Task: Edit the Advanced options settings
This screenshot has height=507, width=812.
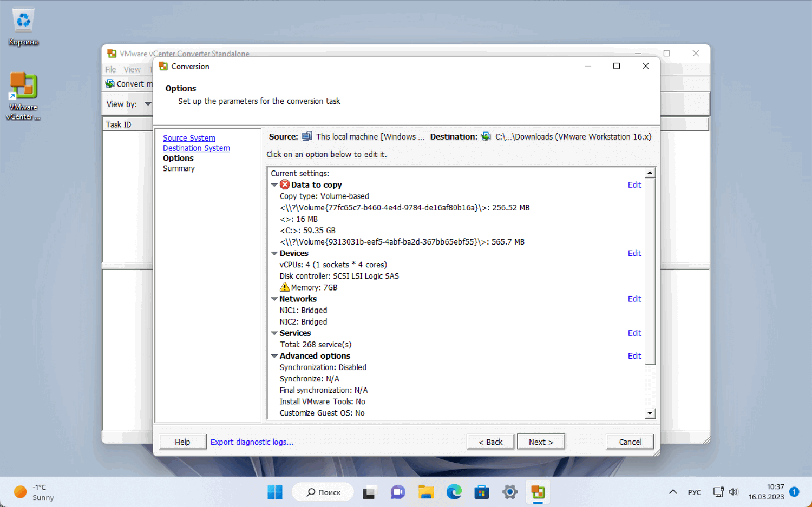Action: coord(634,356)
